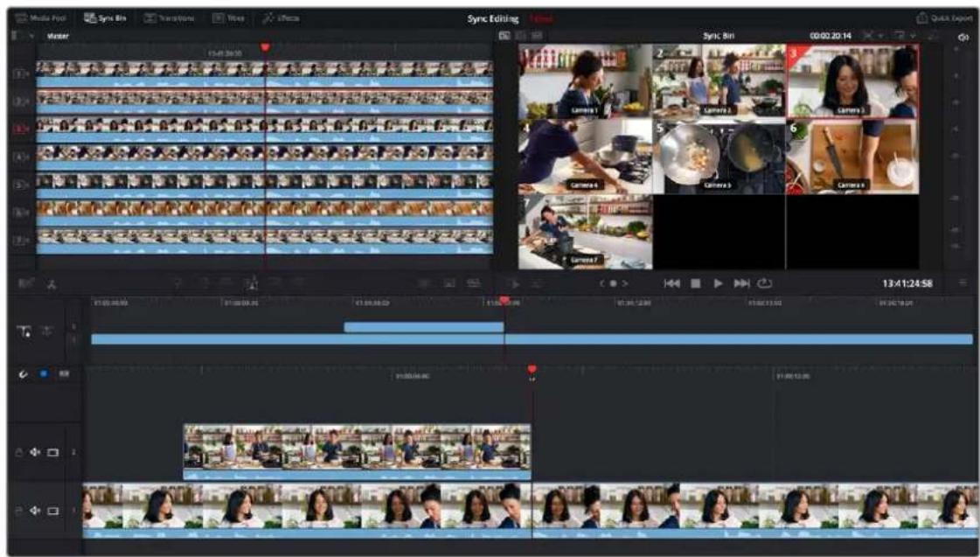Click the fifth camera track icon in sync bin

(x=21, y=185)
